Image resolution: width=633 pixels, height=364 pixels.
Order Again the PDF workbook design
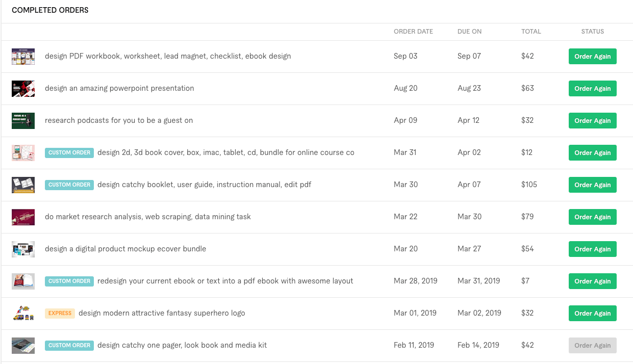coord(592,57)
